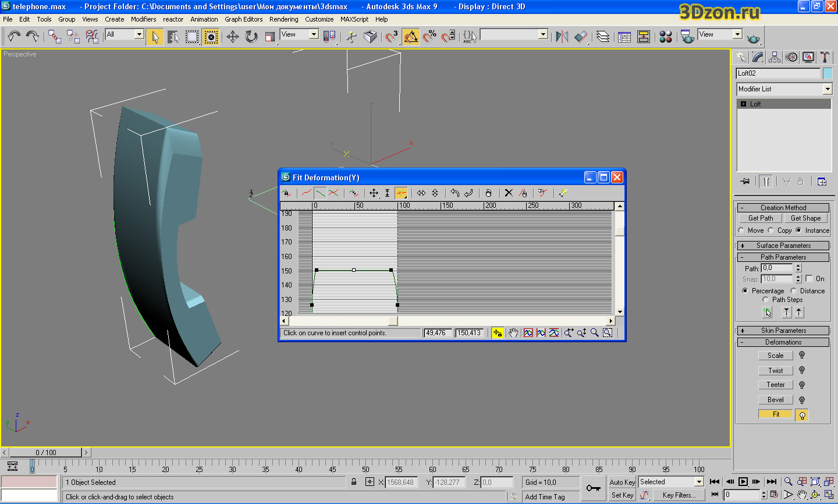Screen dimensions: 838x504
Task: Activate the Select and Rotate tool
Action: coord(251,37)
